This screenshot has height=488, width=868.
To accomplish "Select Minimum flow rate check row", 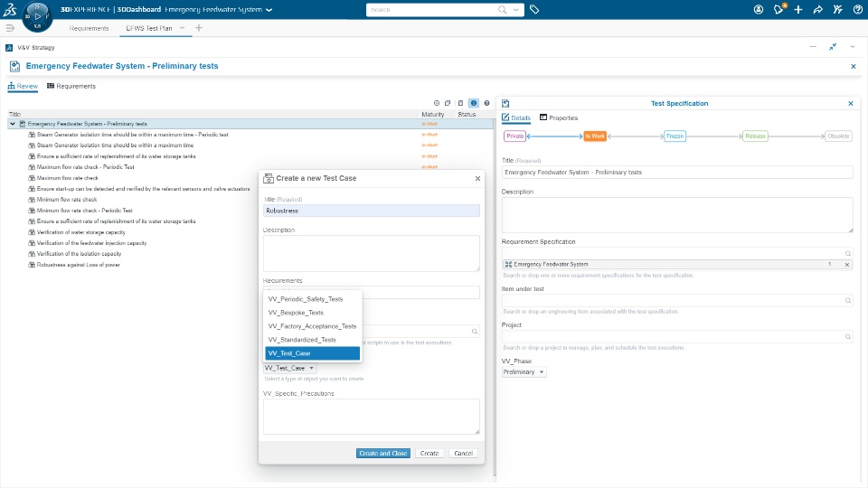I will tap(66, 200).
